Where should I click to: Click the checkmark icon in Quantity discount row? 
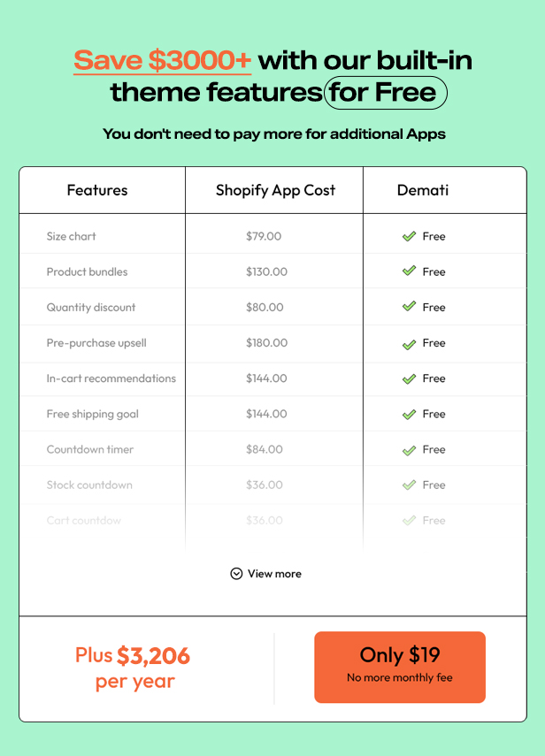(409, 307)
